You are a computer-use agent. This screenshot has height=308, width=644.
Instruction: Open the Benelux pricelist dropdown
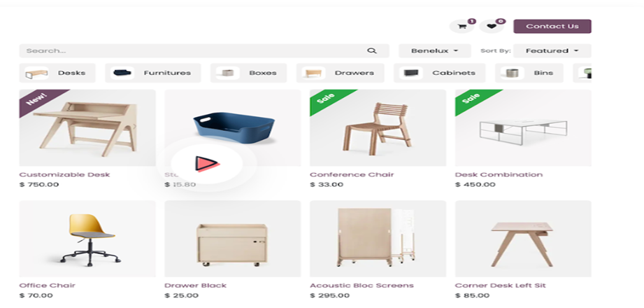435,51
